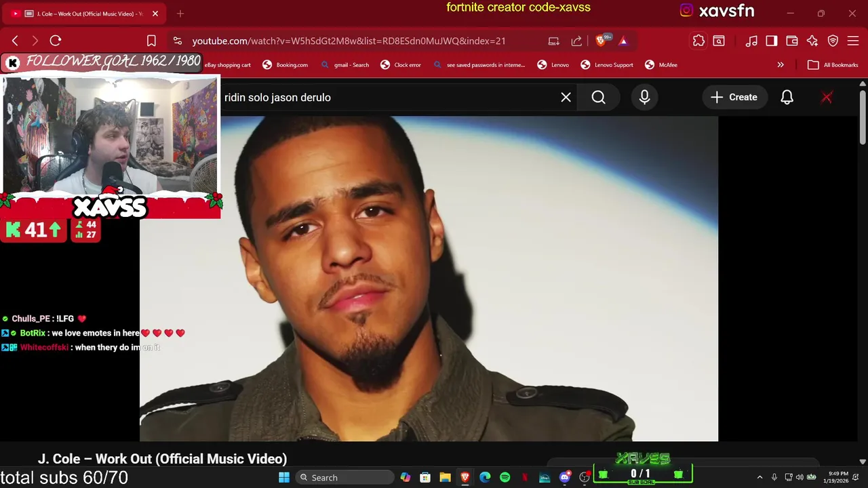Select the J. Cole Work Out browser tab
This screenshot has width=868, height=488.
click(85, 14)
